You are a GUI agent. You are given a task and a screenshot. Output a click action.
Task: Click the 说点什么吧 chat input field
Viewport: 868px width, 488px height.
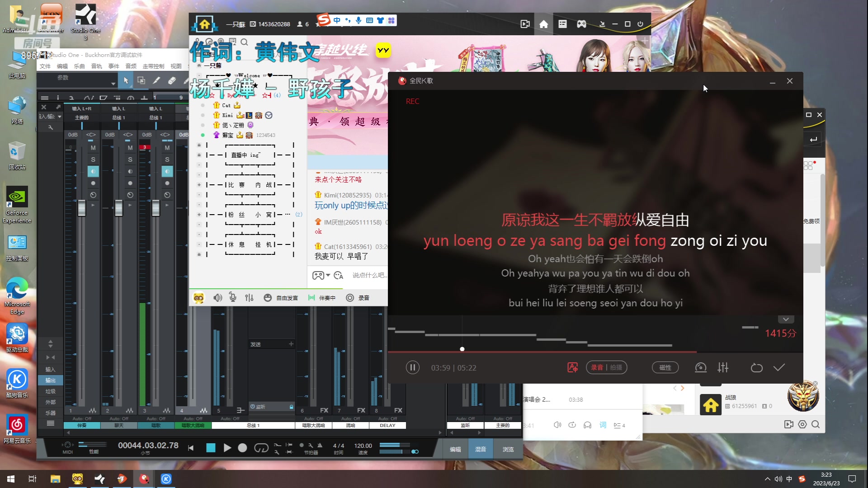(369, 275)
